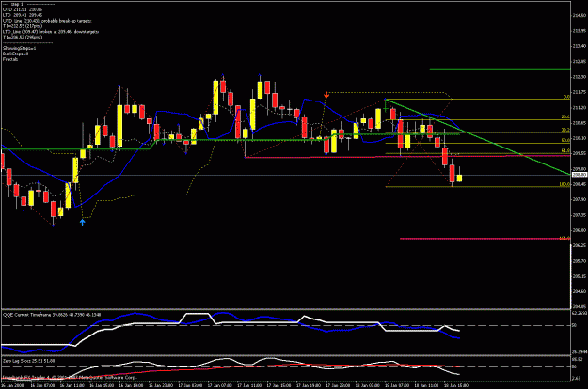Select the lower magenta target line

[x=485, y=238]
